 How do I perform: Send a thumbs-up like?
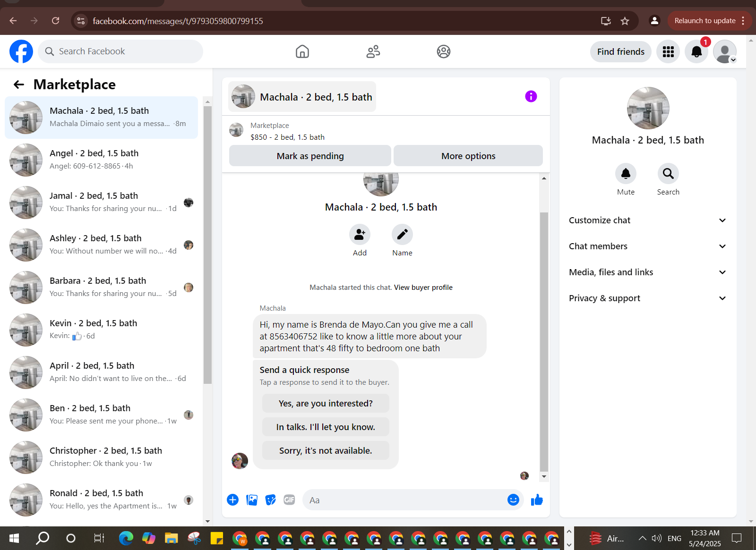click(x=537, y=500)
